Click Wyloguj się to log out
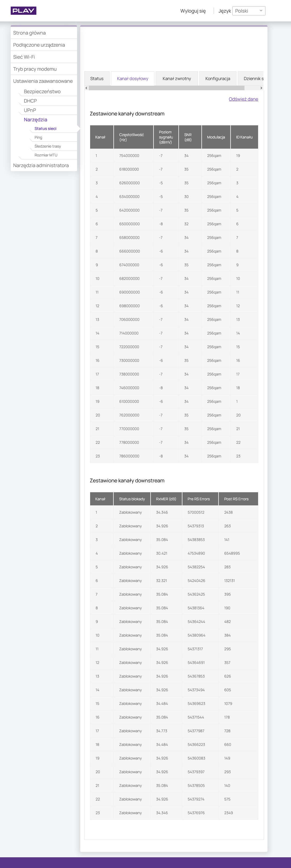The height and width of the screenshot is (868, 291). (x=193, y=11)
